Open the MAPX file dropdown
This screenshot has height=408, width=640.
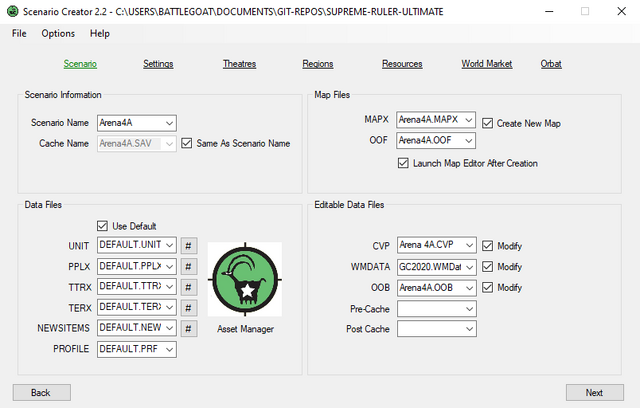coord(469,120)
